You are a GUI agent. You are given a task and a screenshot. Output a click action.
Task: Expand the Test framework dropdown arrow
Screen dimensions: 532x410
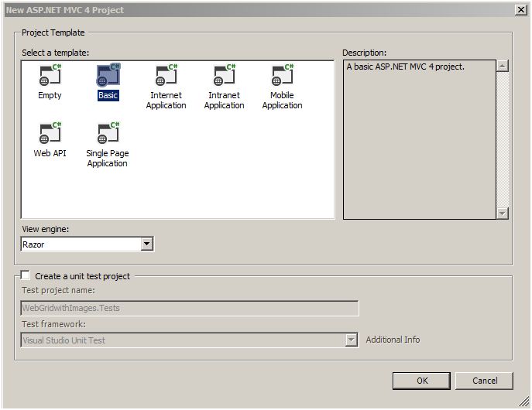click(352, 340)
